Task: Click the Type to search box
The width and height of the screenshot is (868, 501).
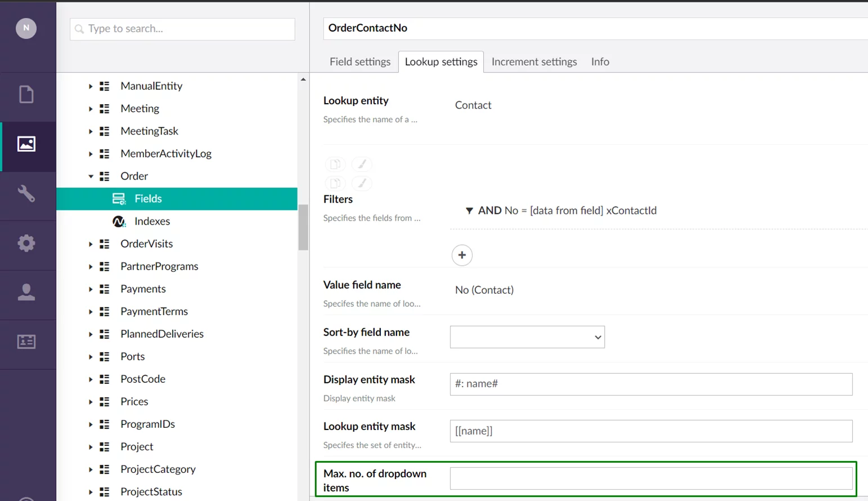Action: pos(182,29)
